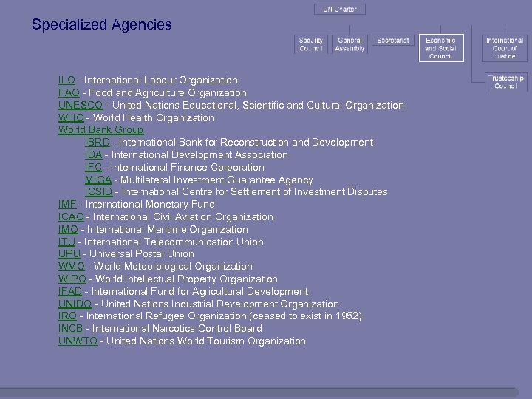The height and width of the screenshot is (399, 532).
Task: Click 'International Maritime Organization' text
Action: click(168, 229)
